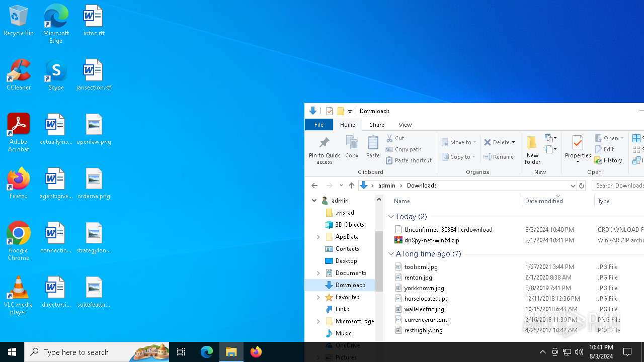The width and height of the screenshot is (644, 362).
Task: Click Paste shortcut in the ribbon
Action: [409, 160]
